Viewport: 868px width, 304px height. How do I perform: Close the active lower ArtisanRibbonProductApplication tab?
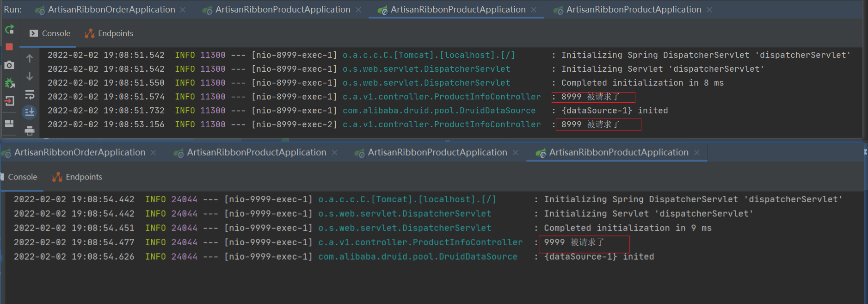click(x=697, y=153)
